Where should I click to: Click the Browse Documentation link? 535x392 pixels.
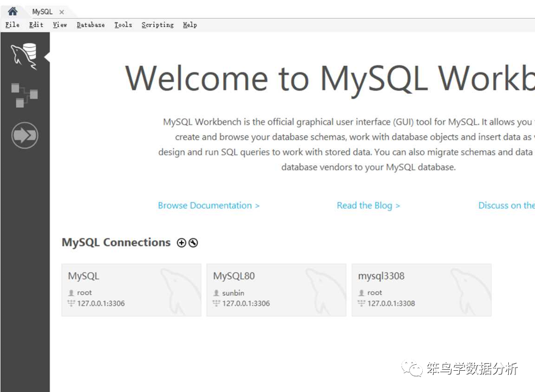coord(209,206)
